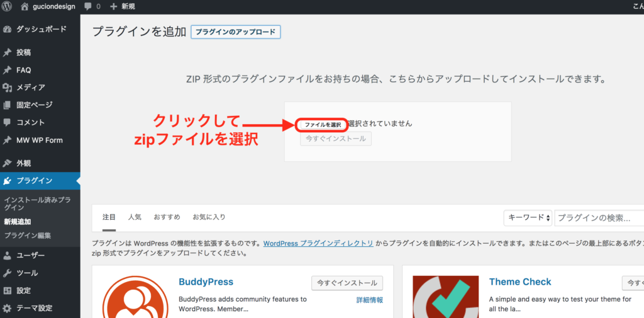This screenshot has width=644, height=318.
Task: Switch to the おすすめ tab
Action: (x=167, y=217)
